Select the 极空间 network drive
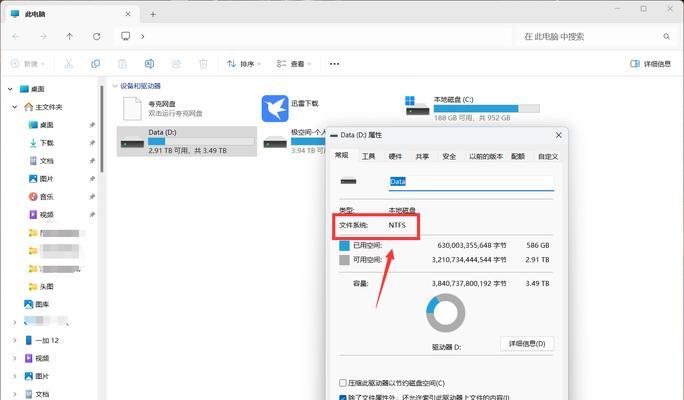The width and height of the screenshot is (684, 400). pyautogui.click(x=294, y=141)
